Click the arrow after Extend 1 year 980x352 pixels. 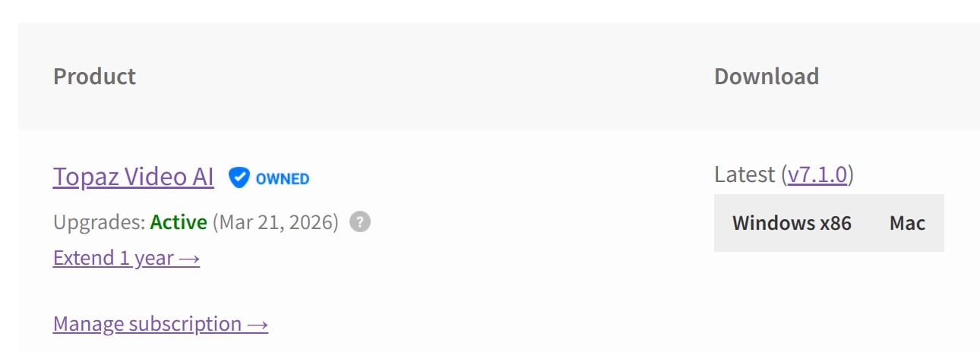(190, 259)
